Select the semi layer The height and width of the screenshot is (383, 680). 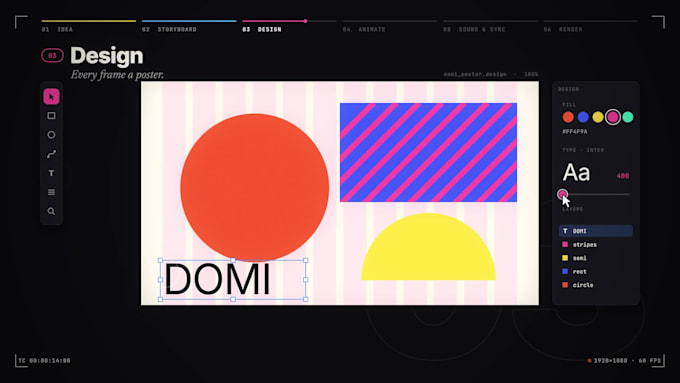596,258
